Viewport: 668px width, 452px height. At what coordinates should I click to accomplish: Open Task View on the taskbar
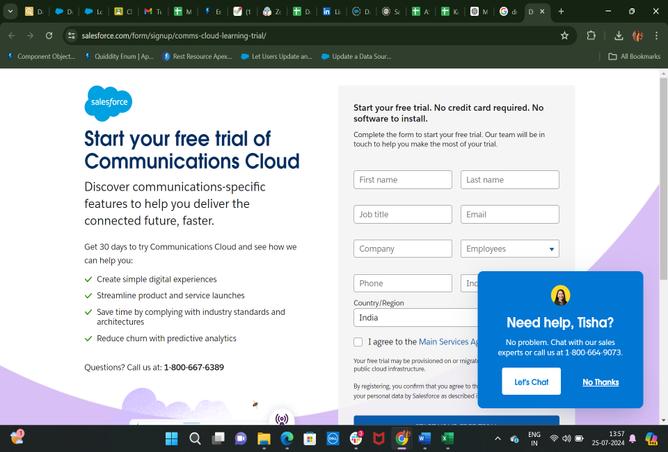pyautogui.click(x=218, y=438)
